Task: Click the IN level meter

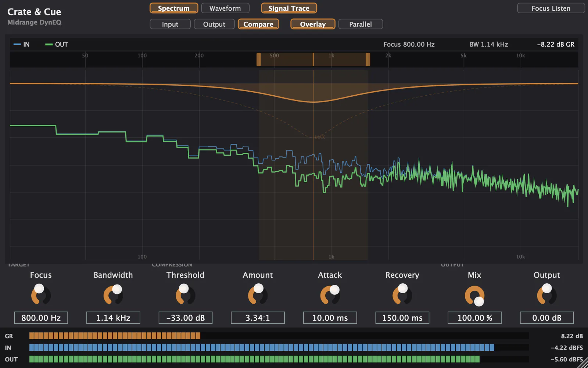Action: coord(279,347)
